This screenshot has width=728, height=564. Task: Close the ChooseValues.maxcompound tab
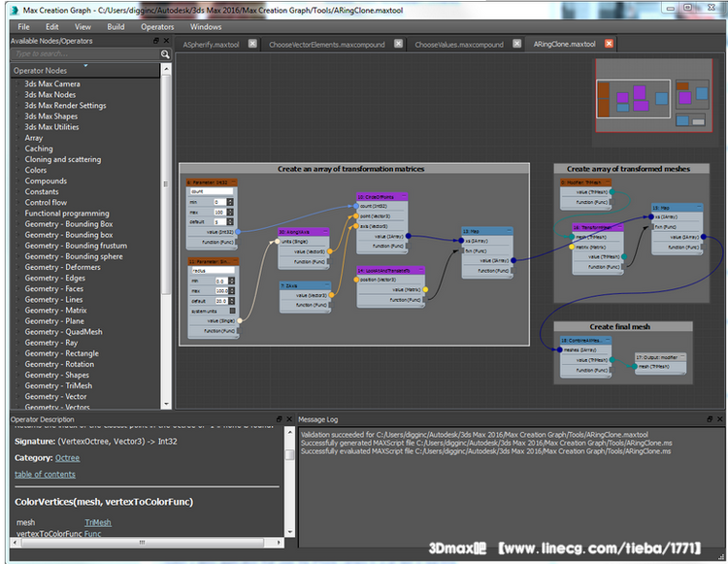click(516, 44)
